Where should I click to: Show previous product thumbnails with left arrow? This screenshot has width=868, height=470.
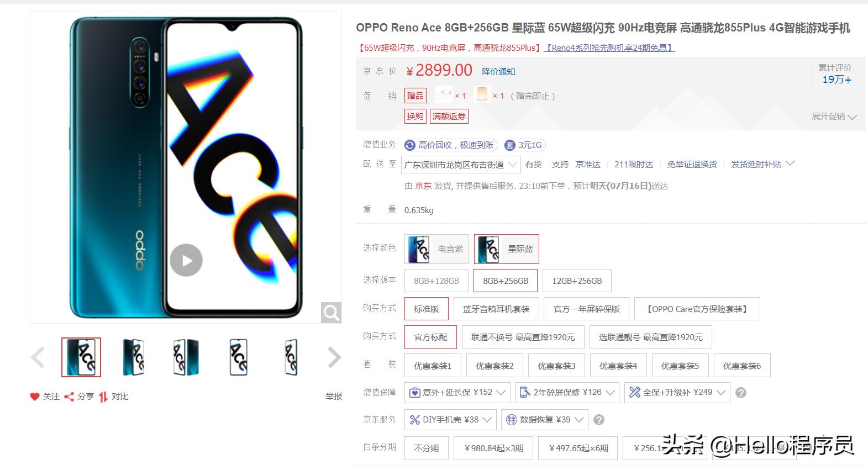click(x=38, y=357)
